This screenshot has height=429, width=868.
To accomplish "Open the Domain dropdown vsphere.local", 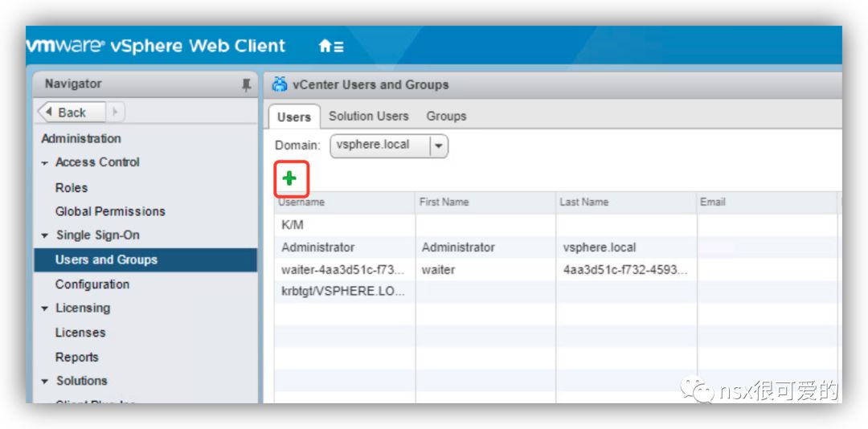I will pos(389,145).
